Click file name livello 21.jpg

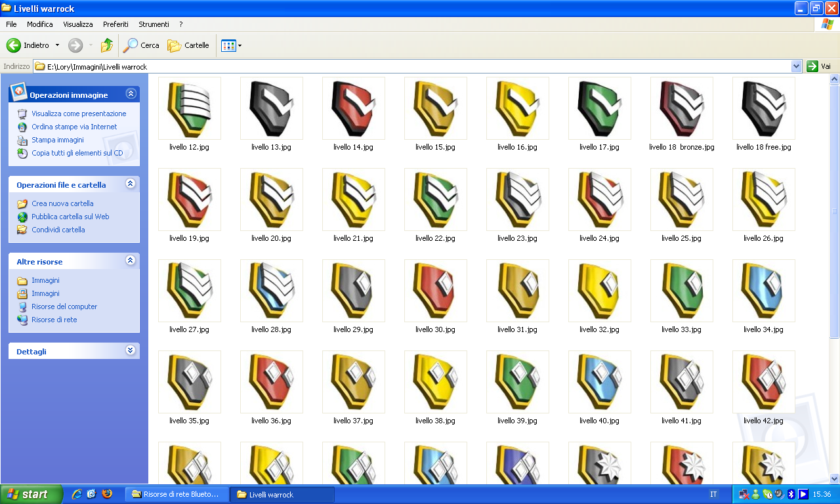[353, 238]
